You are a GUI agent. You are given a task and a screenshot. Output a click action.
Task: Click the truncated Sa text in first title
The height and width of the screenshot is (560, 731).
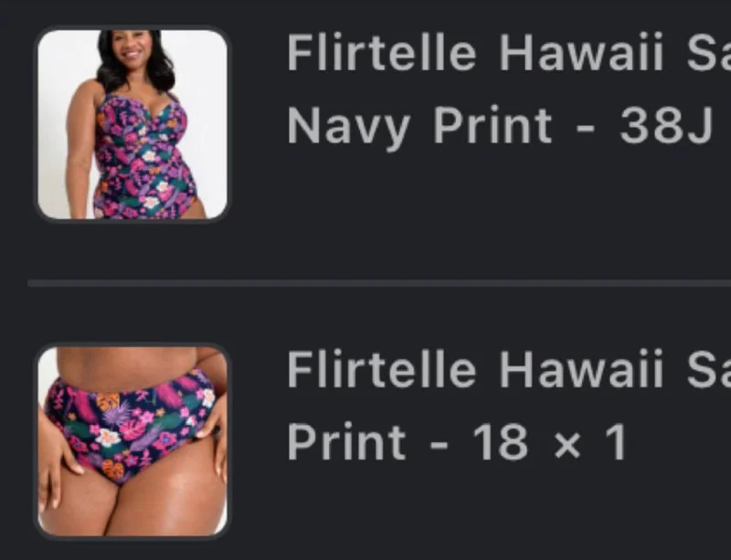709,52
